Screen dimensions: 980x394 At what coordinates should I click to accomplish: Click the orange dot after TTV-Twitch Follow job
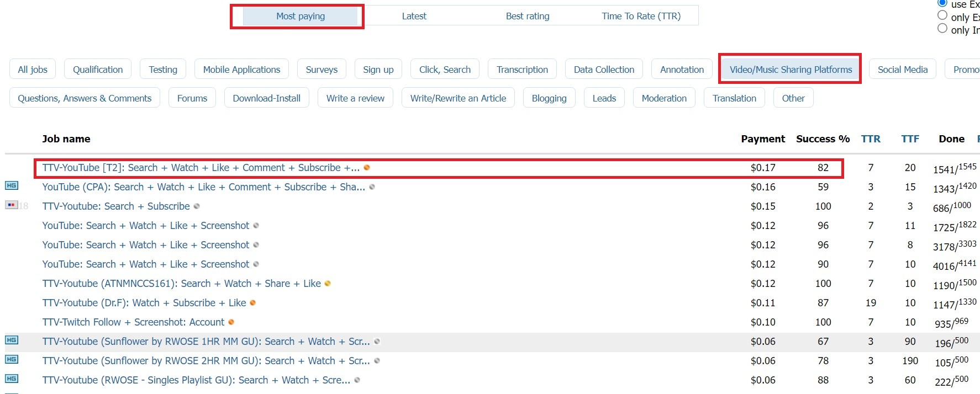(231, 322)
